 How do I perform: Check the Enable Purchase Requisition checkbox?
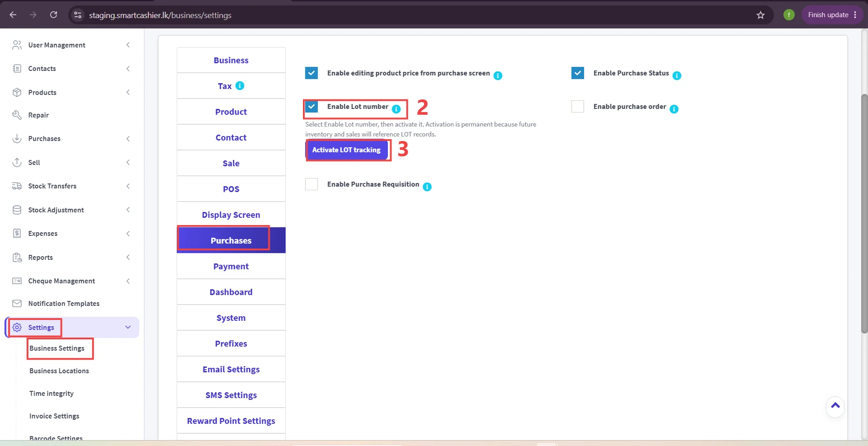311,184
